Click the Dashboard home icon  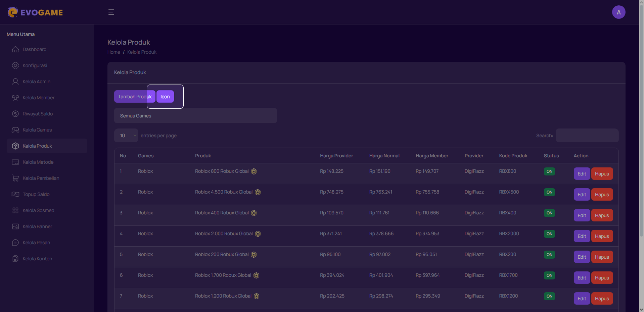(x=15, y=49)
